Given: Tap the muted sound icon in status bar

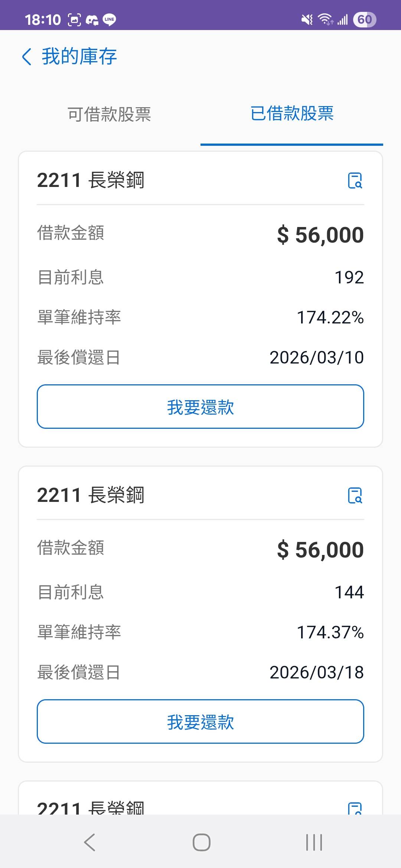Looking at the screenshot, I should click(307, 20).
